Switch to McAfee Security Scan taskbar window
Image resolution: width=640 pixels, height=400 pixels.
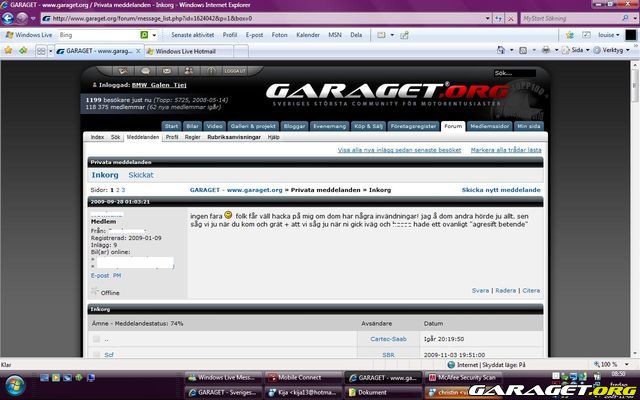click(x=463, y=378)
